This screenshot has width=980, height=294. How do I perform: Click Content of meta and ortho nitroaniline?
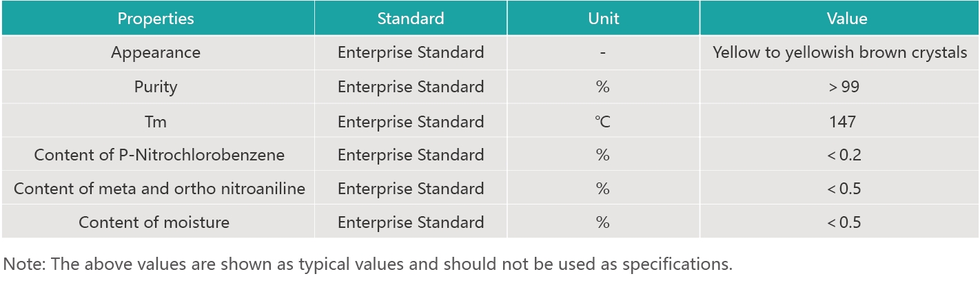[159, 189]
